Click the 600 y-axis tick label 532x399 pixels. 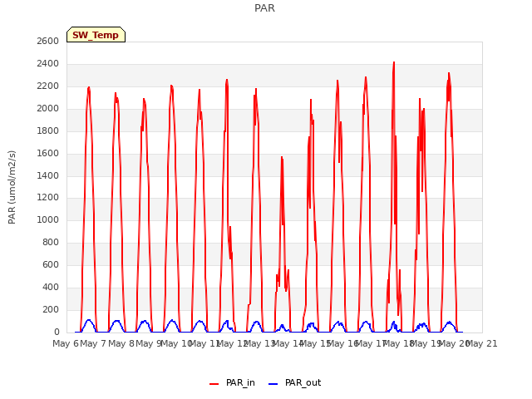(51, 264)
